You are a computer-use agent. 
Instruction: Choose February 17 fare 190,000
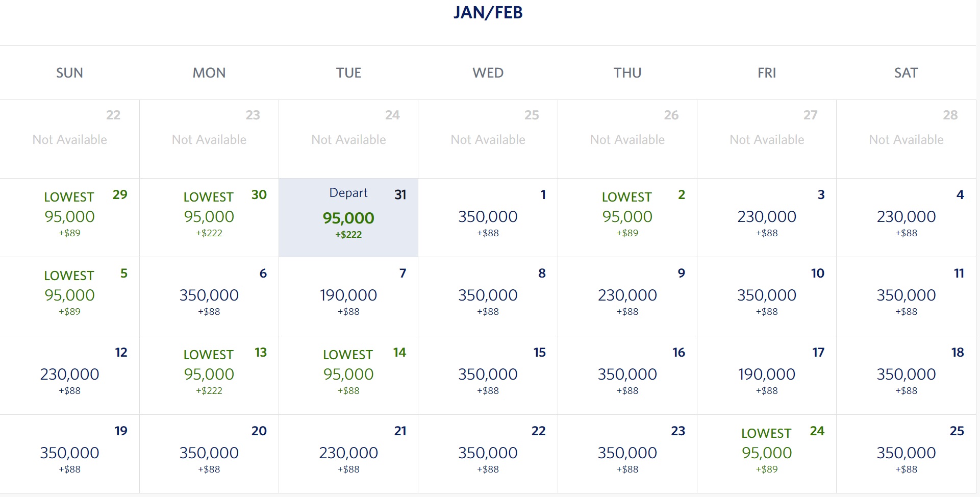767,375
